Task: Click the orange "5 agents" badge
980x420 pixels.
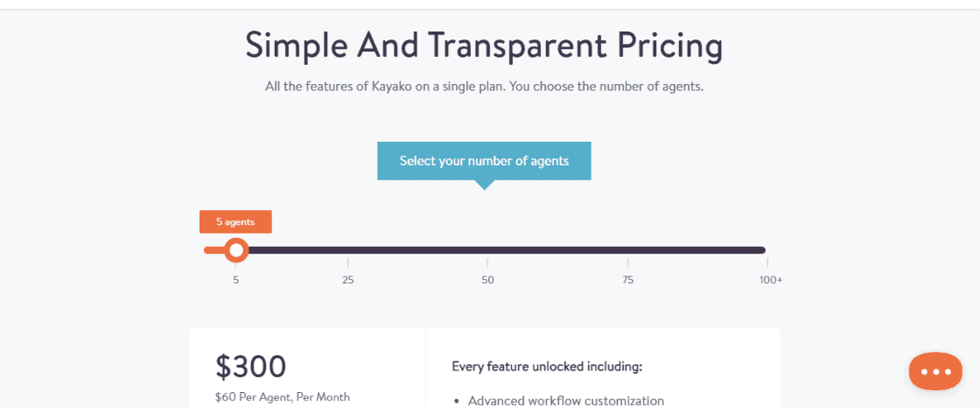Action: (235, 222)
